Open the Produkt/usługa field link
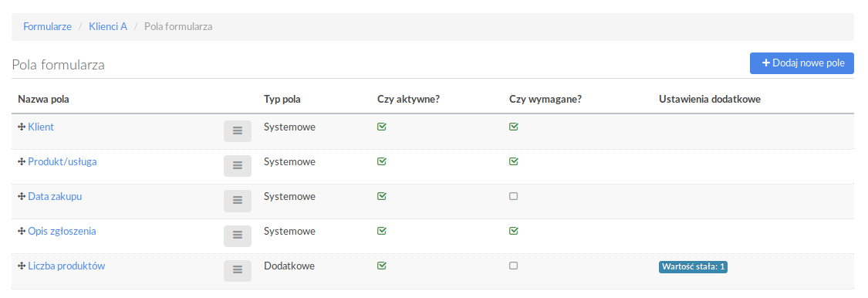868x298 pixels. (62, 161)
